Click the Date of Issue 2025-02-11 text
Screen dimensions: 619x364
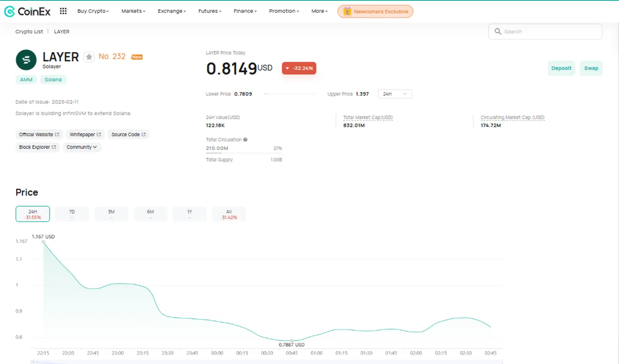point(47,102)
